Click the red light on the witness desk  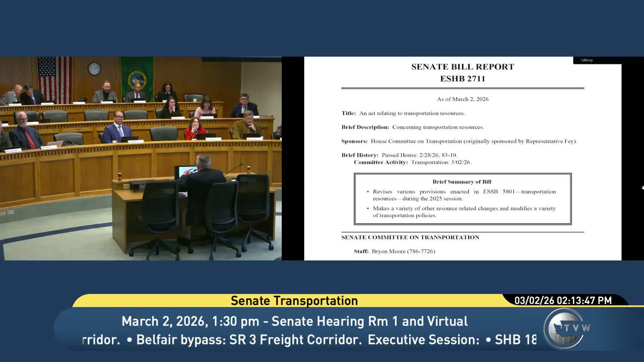(x=119, y=175)
